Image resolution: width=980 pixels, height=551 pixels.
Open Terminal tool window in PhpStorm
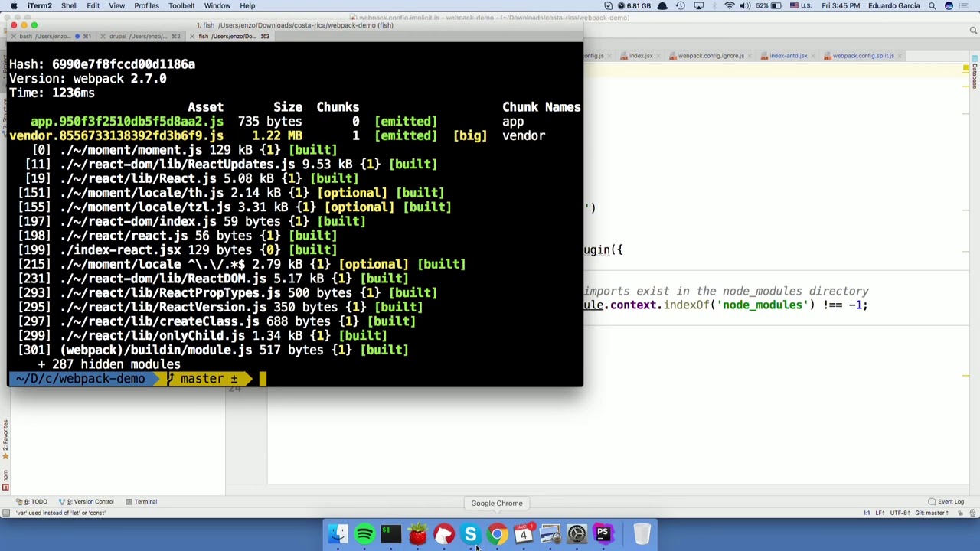pos(141,502)
